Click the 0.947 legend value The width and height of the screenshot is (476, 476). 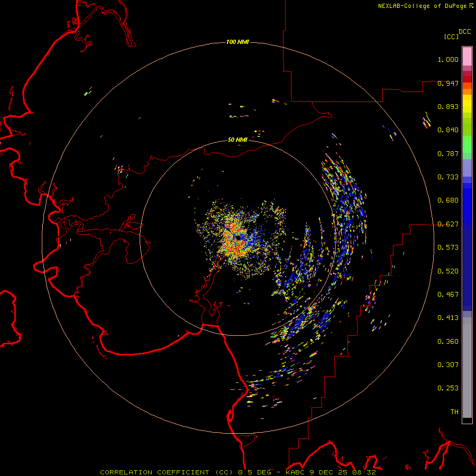[x=448, y=83]
